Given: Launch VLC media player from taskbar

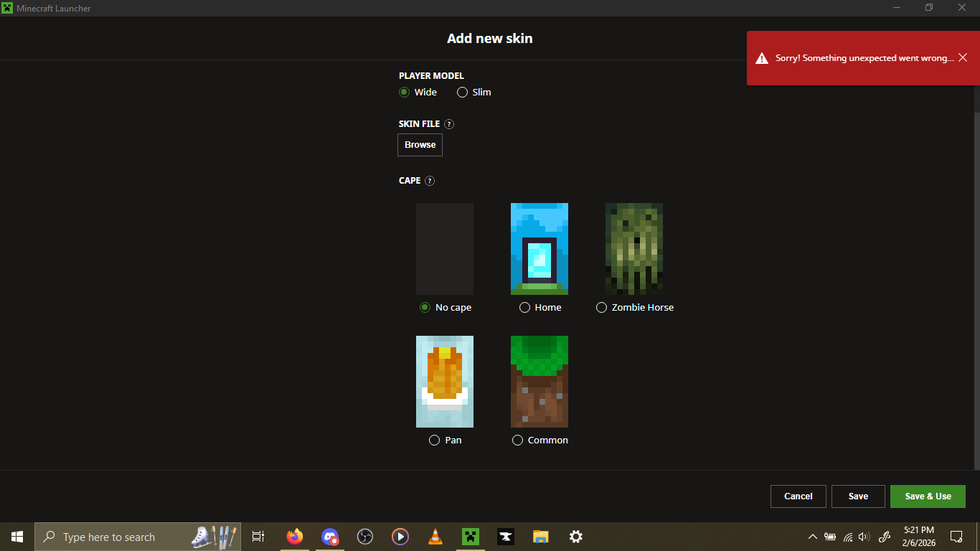Looking at the screenshot, I should coord(435,537).
